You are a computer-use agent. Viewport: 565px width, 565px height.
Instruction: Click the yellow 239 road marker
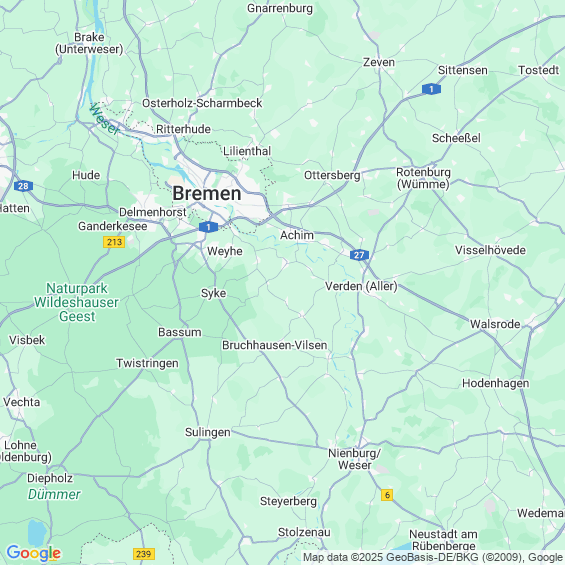[x=144, y=553]
